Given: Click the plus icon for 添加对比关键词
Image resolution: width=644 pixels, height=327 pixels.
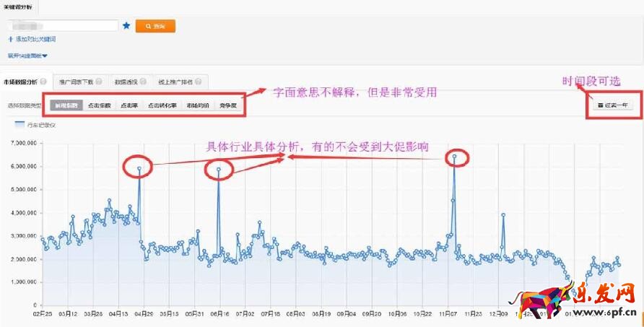Looking at the screenshot, I should click(11, 39).
